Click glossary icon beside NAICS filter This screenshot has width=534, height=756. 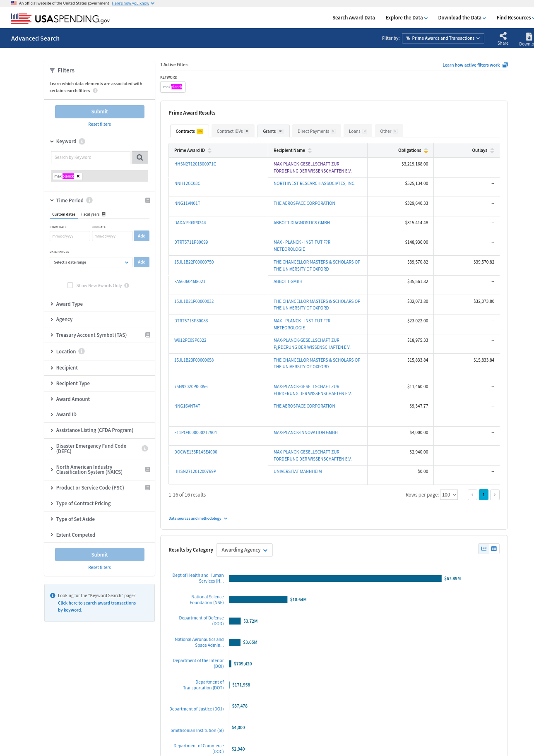point(147,469)
